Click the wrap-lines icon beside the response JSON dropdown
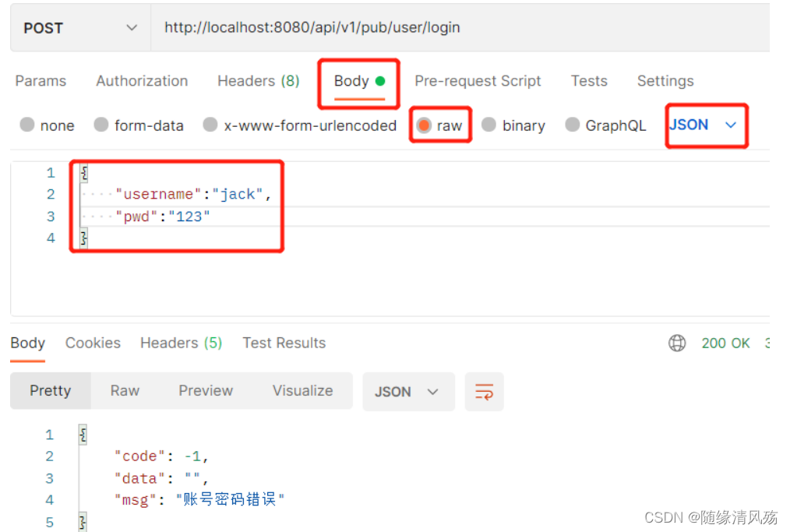This screenshot has height=532, width=790. pyautogui.click(x=484, y=393)
